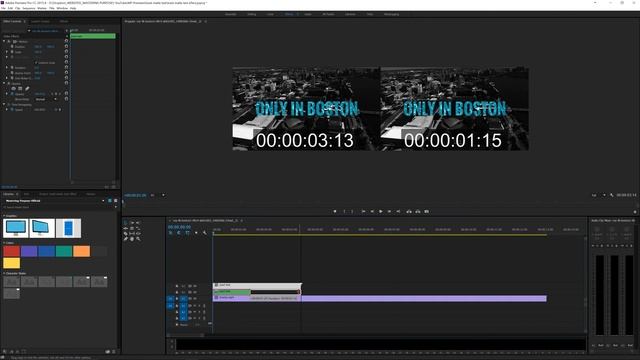Image resolution: width=640 pixels, height=360 pixels.
Task: Toggle the Uniform Scale checkbox
Action: click(36, 63)
